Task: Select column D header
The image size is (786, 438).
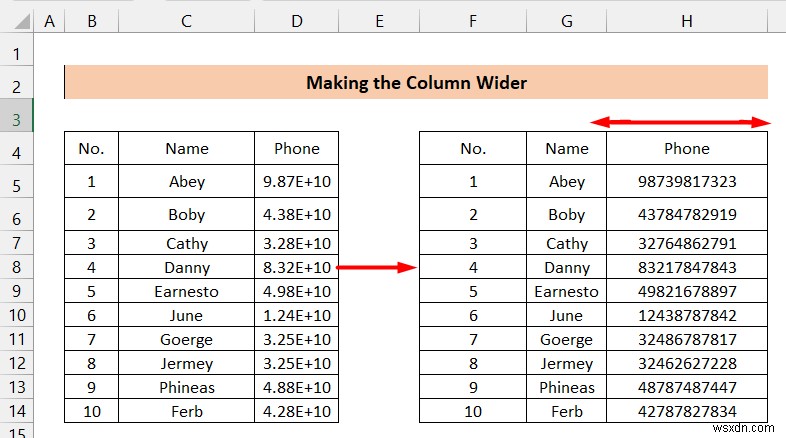Action: point(297,21)
